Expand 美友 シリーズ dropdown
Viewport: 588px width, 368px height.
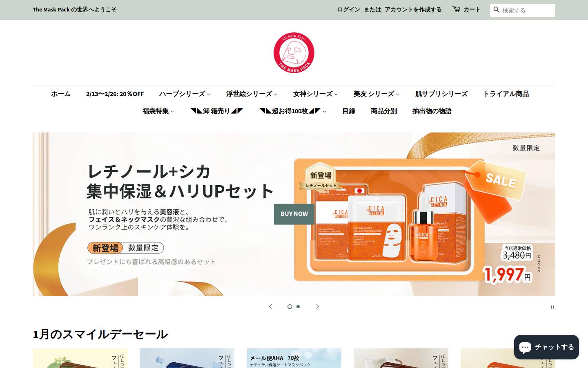click(x=376, y=94)
